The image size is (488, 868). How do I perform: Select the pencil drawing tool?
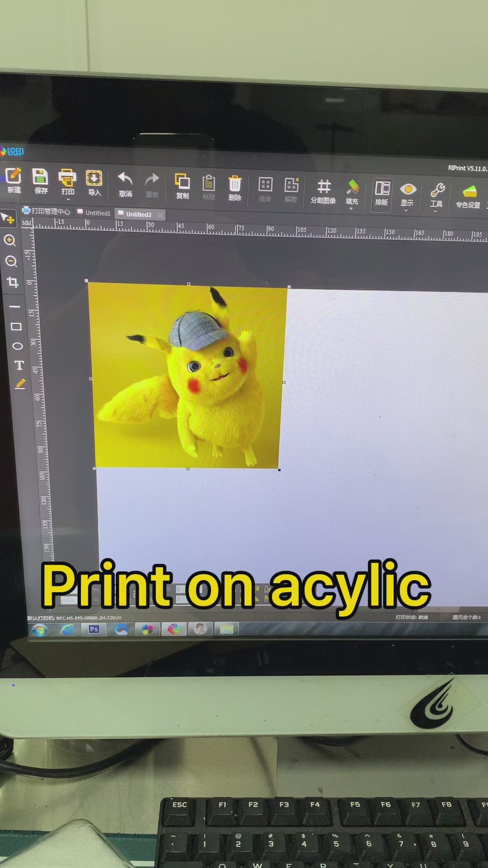[20, 384]
